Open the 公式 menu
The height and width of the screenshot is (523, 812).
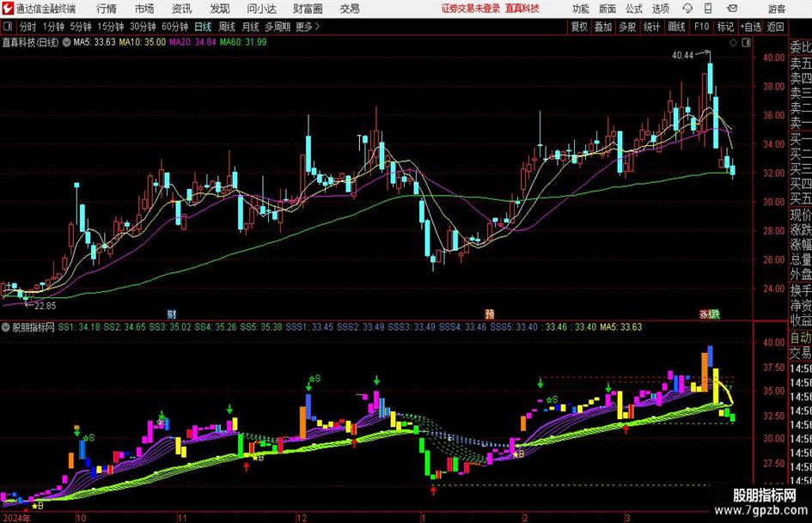tap(634, 9)
